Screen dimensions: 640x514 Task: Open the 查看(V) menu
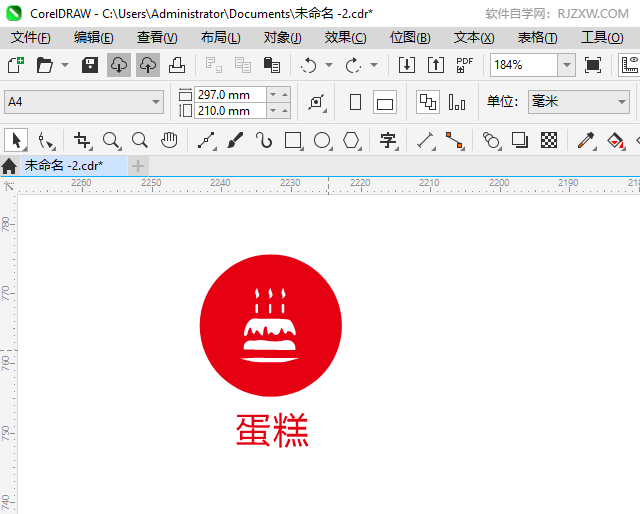tap(157, 38)
